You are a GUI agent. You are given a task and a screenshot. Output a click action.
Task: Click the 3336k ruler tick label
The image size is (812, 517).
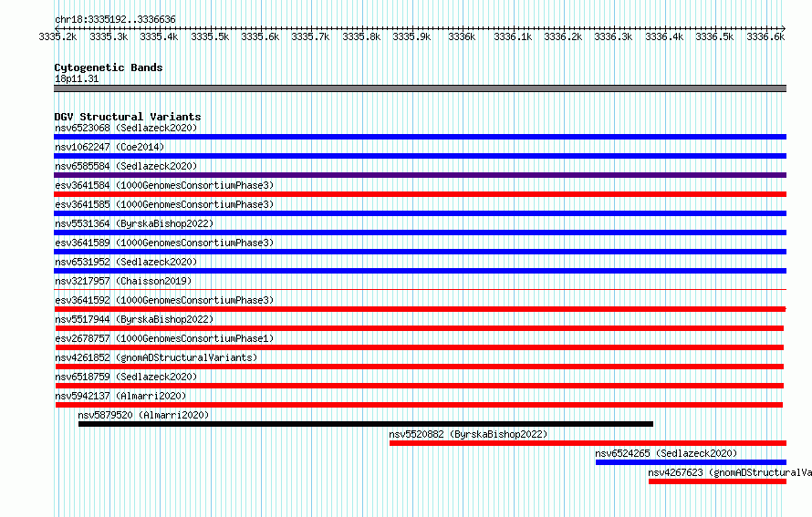(462, 36)
